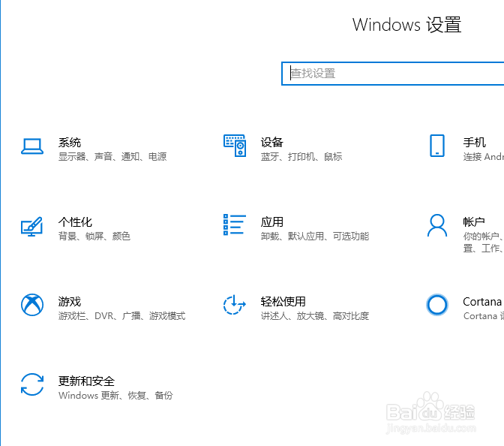504x446 pixels.
Task: Click the text 讲述人、放大镜、高对比度
Action: (x=315, y=316)
